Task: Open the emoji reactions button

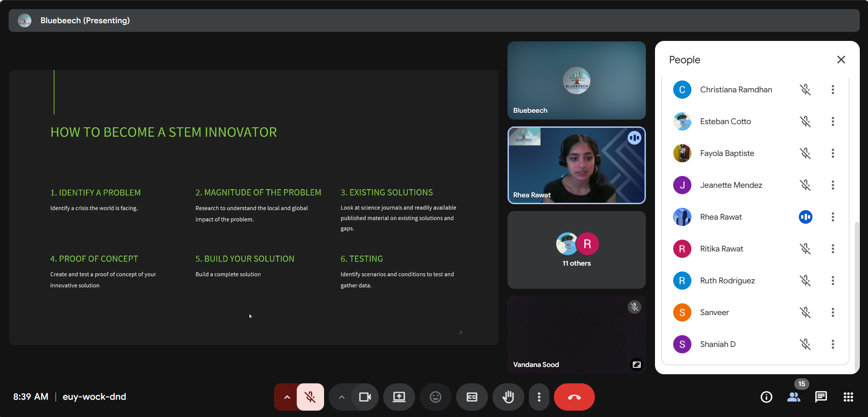Action: coord(436,397)
